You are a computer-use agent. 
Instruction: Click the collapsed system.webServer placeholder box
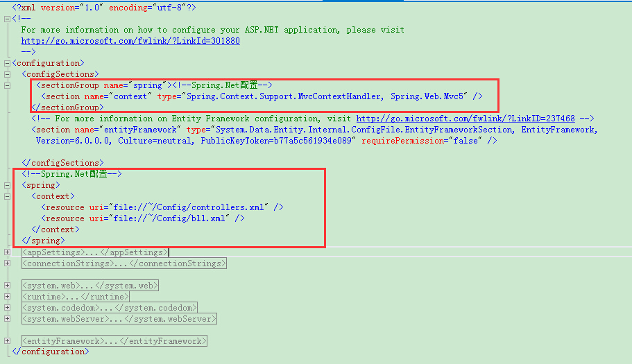[x=119, y=320]
